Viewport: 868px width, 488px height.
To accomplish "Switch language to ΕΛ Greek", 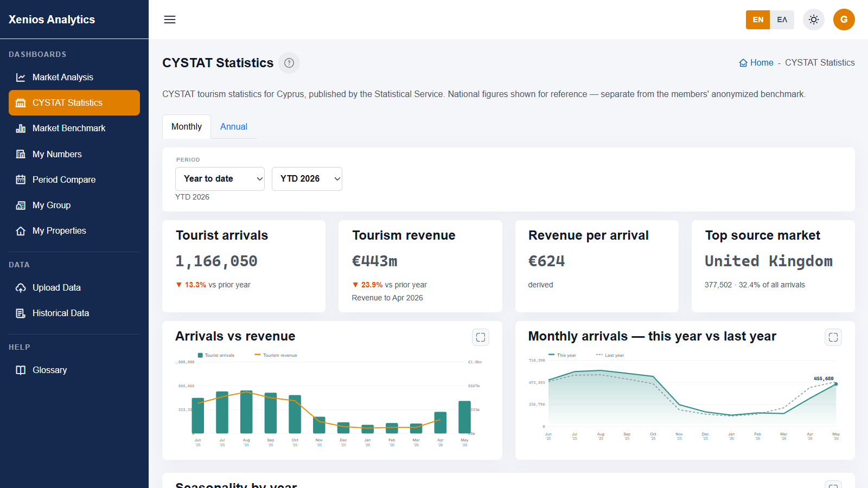I will pyautogui.click(x=782, y=20).
